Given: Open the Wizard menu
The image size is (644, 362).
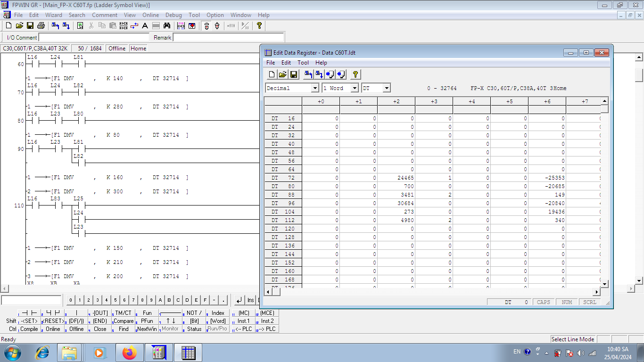Looking at the screenshot, I should [x=54, y=15].
